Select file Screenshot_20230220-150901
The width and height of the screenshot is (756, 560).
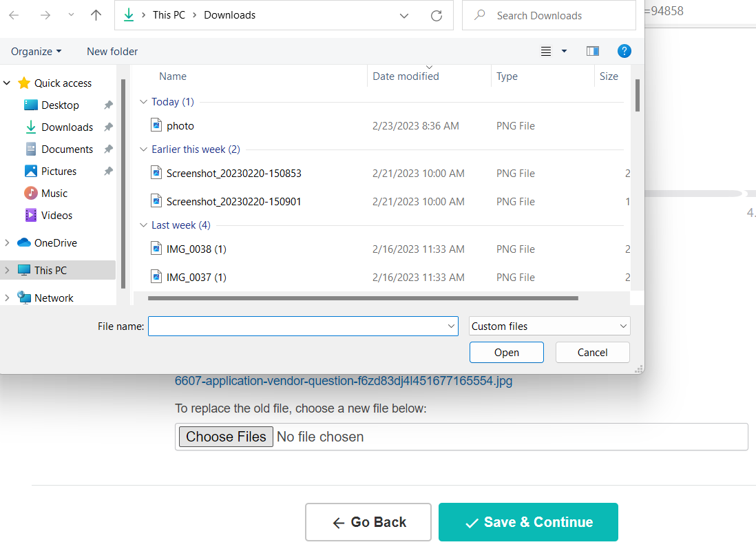pos(234,202)
